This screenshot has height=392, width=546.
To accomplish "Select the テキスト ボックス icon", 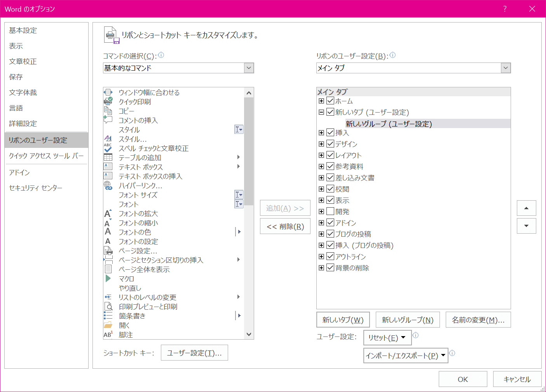I will [x=108, y=167].
